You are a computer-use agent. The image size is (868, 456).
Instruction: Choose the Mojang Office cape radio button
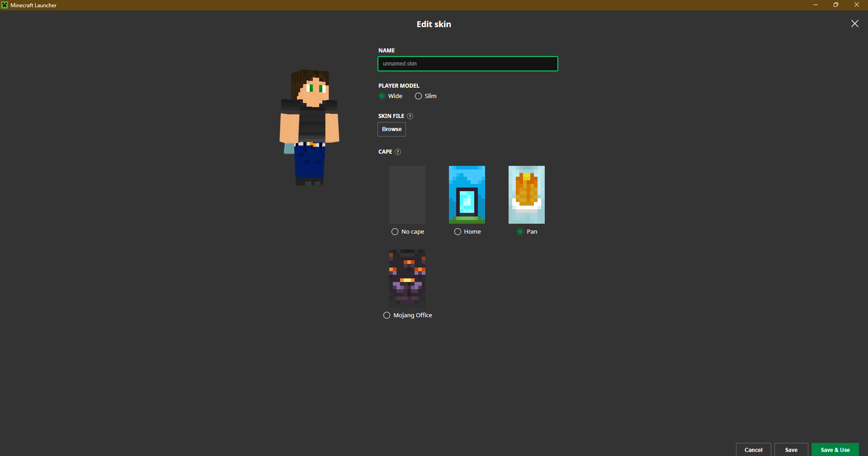coord(387,315)
